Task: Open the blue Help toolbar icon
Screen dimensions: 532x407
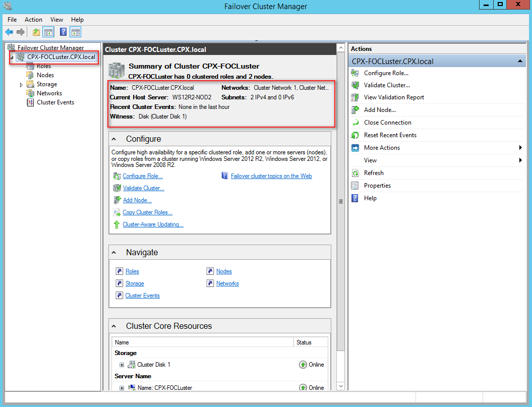Action: pyautogui.click(x=63, y=32)
